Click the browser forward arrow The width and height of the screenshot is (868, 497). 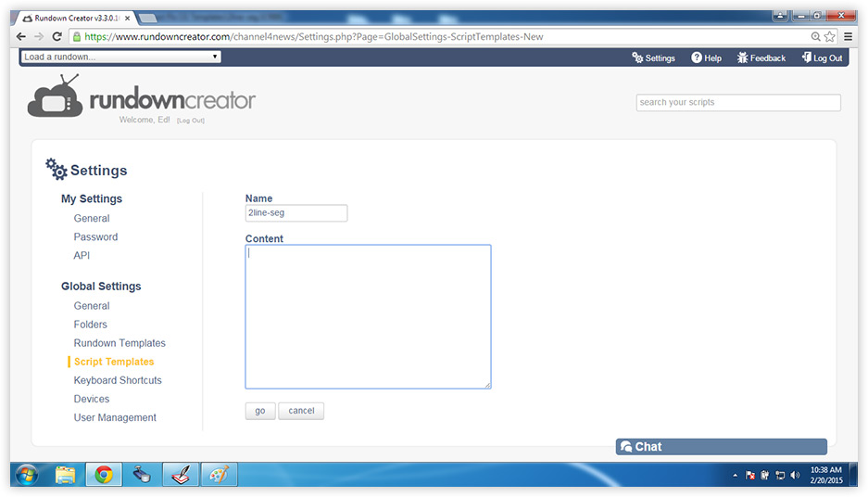(39, 36)
